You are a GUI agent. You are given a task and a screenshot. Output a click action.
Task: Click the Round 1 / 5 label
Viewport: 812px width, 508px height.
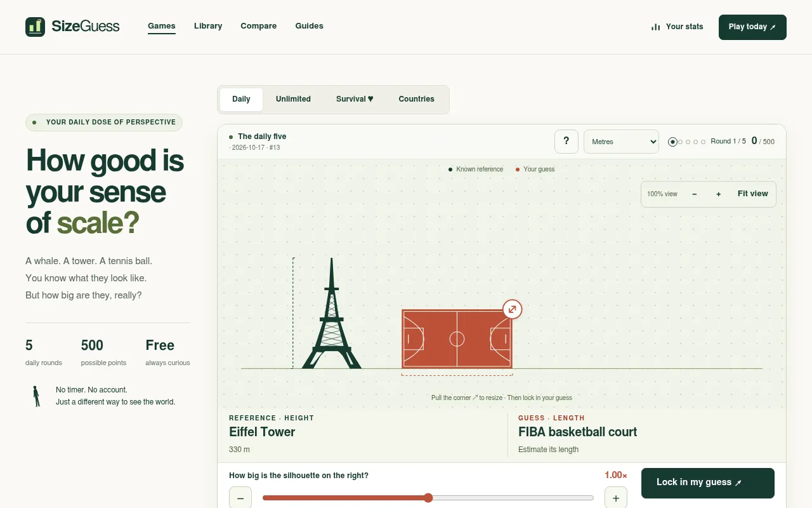pyautogui.click(x=728, y=142)
